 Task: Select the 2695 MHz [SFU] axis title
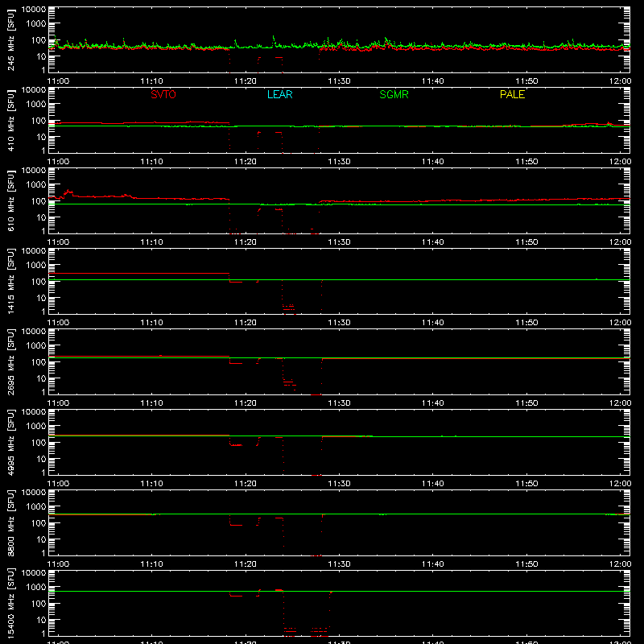10,361
